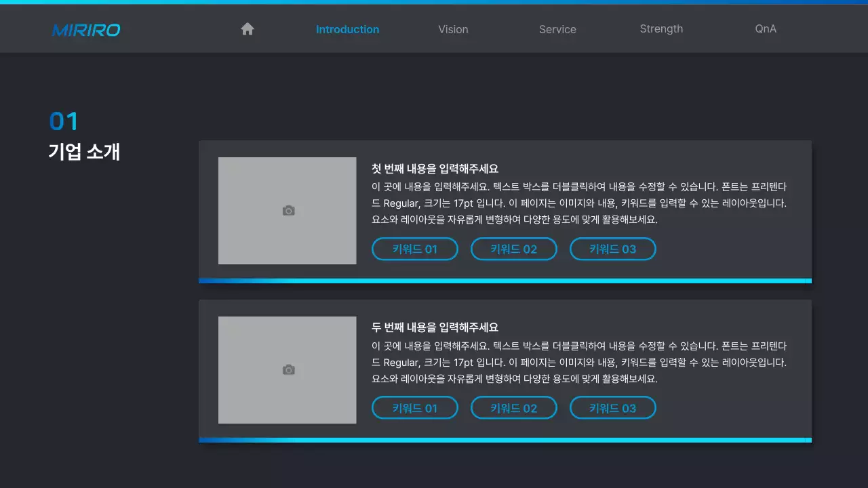
Task: Click the home icon in the navigation bar
Action: click(x=247, y=28)
